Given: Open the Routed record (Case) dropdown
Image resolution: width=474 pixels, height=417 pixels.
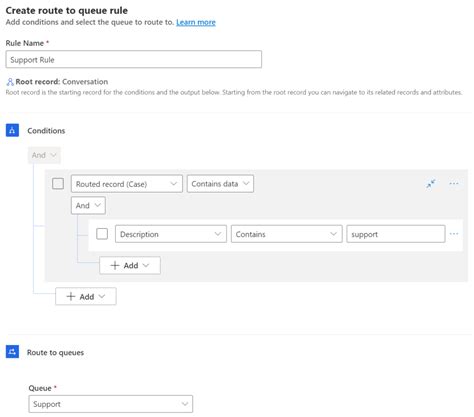Looking at the screenshot, I should [127, 184].
